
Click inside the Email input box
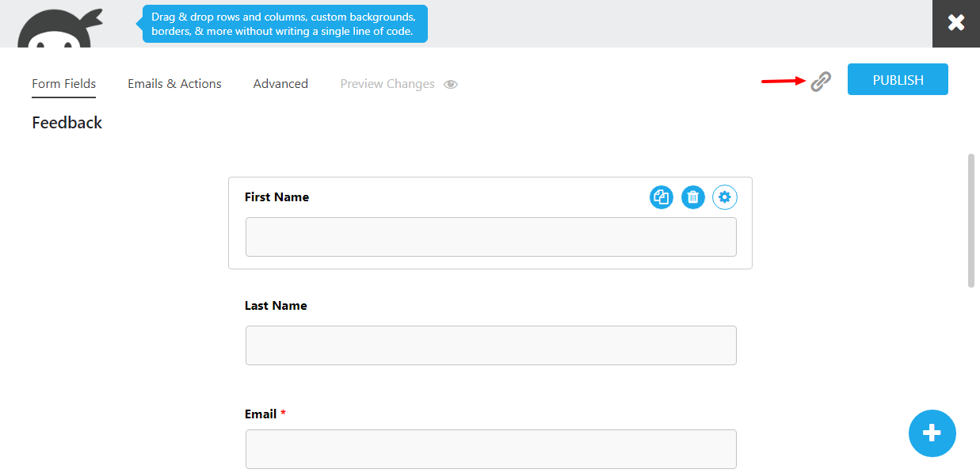491,449
